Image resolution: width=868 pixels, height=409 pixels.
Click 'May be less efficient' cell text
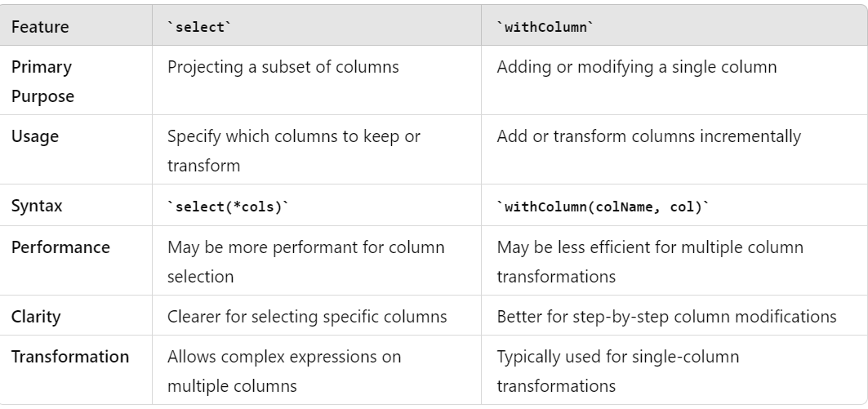[x=650, y=261]
